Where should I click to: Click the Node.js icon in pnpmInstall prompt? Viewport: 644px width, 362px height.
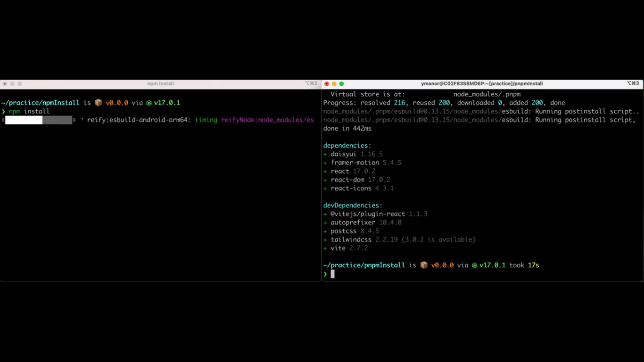(x=474, y=265)
